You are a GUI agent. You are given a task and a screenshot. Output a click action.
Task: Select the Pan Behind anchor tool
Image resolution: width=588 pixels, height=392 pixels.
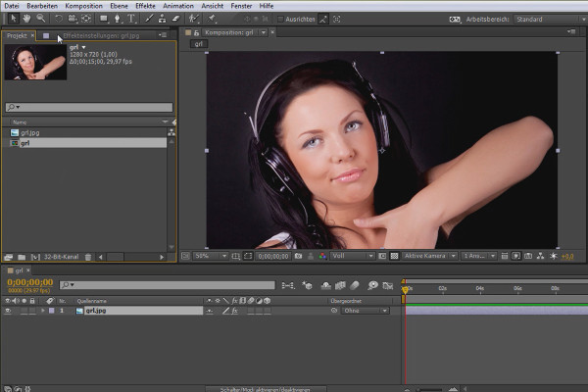coord(86,19)
